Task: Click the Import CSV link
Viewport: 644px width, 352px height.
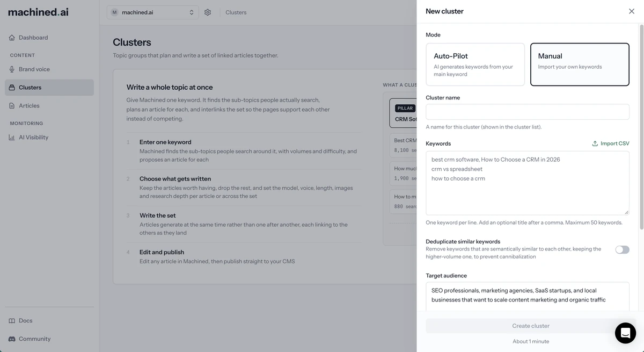Action: tap(611, 143)
